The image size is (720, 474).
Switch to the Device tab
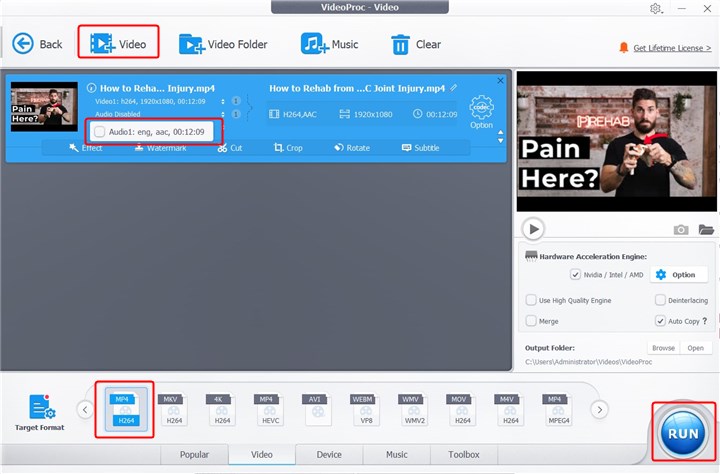[x=329, y=454]
